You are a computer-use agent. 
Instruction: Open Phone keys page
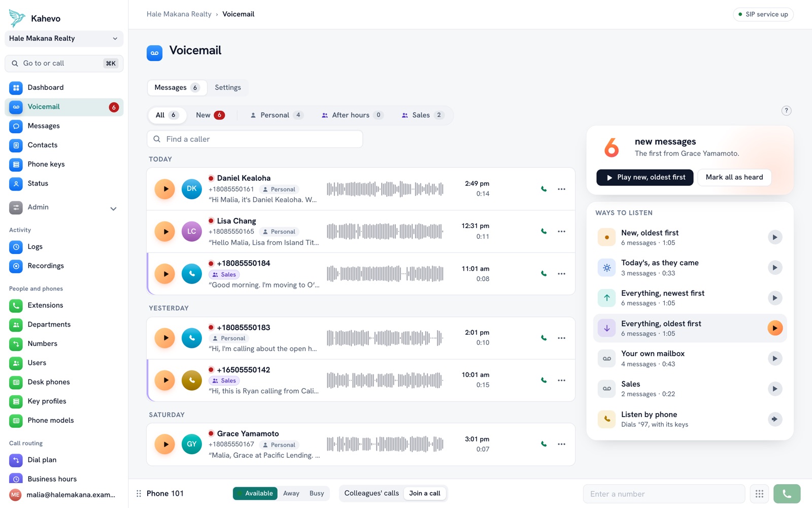pyautogui.click(x=64, y=165)
